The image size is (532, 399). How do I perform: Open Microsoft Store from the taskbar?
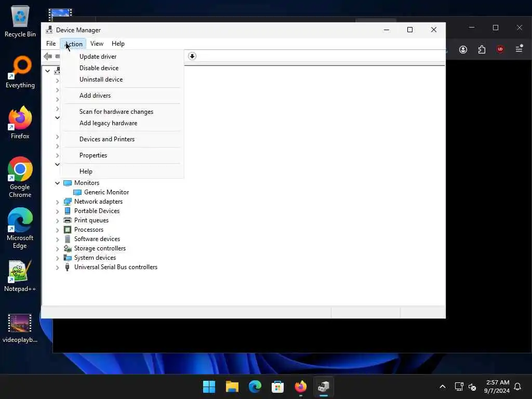point(277,387)
